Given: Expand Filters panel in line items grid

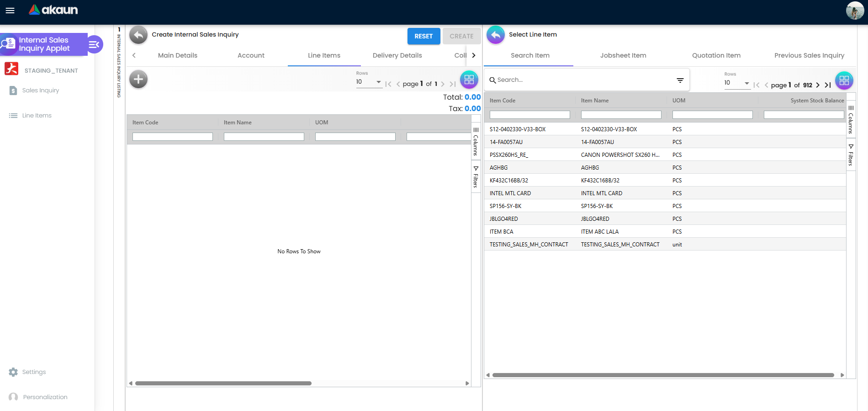Looking at the screenshot, I should (x=476, y=177).
